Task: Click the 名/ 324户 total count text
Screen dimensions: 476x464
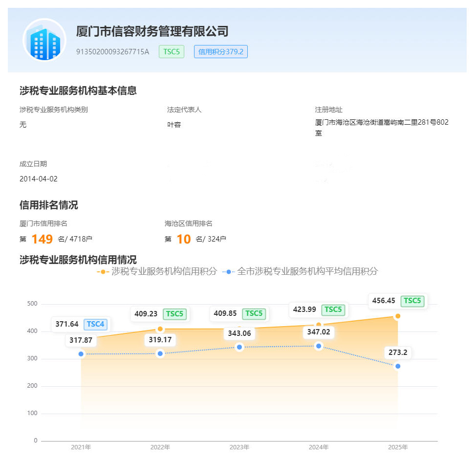Action: click(x=211, y=239)
